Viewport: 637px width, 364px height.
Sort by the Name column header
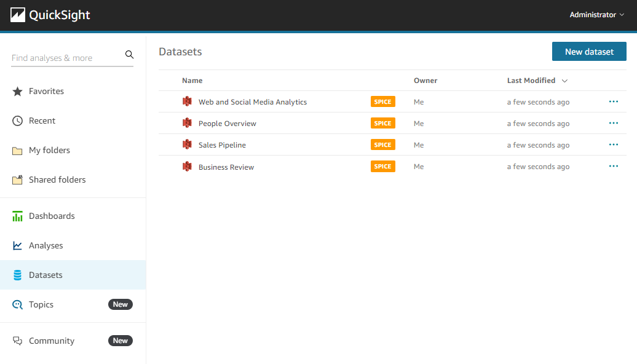click(192, 81)
